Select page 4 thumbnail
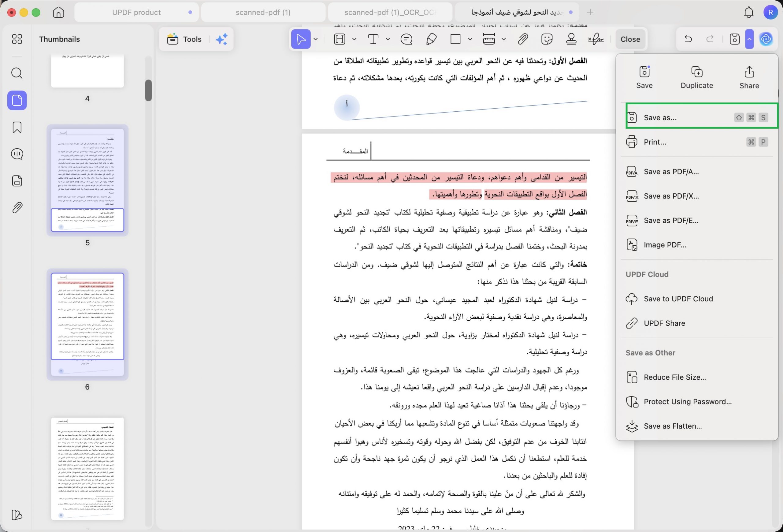 tap(87, 71)
